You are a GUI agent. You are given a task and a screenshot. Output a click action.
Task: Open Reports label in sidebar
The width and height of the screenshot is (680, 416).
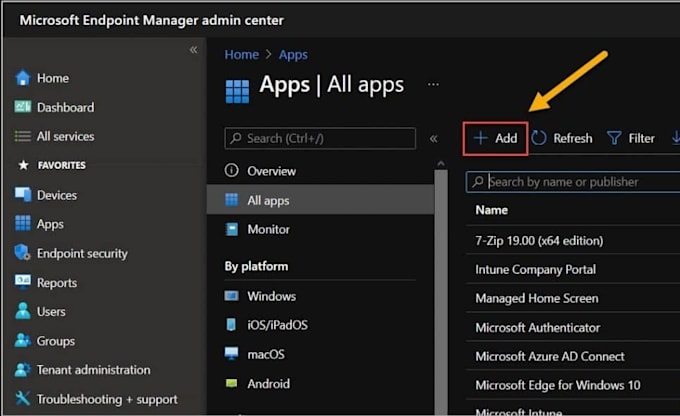tap(57, 283)
